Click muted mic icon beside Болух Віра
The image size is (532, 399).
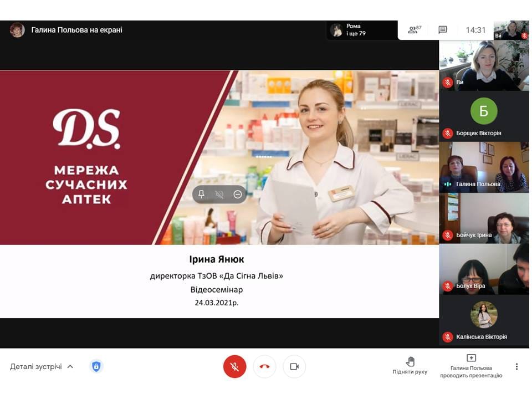point(448,286)
